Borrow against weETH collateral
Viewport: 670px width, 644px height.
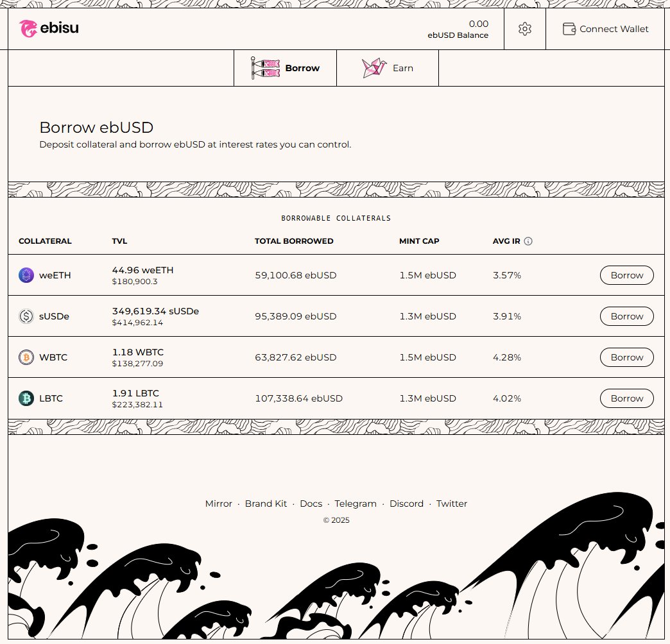[x=627, y=275]
